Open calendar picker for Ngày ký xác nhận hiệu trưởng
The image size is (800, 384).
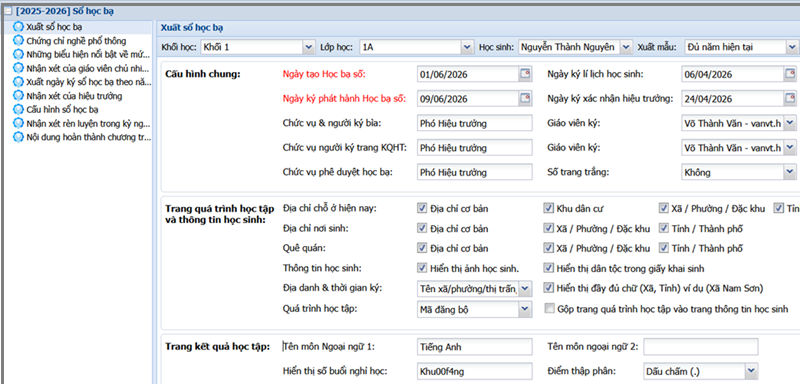[790, 98]
